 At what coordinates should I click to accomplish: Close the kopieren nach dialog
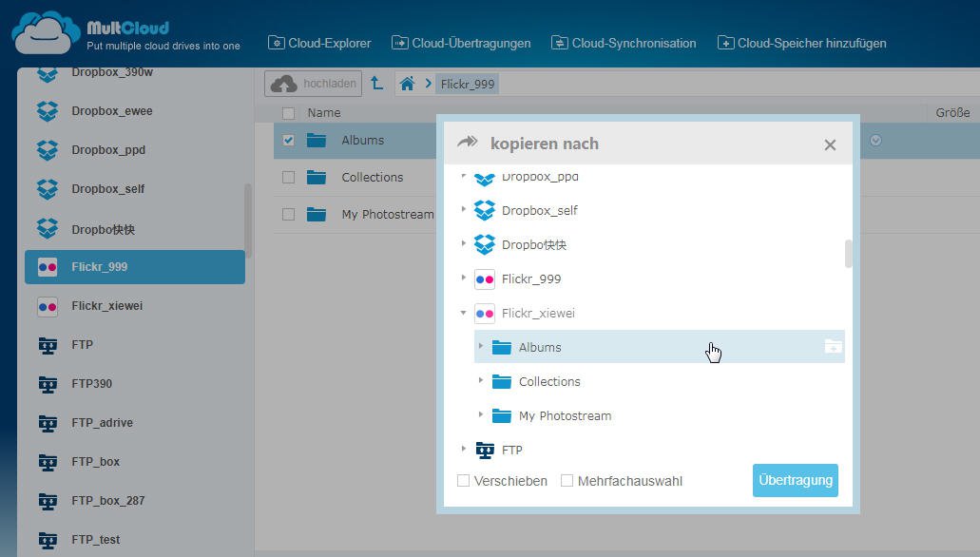click(830, 145)
